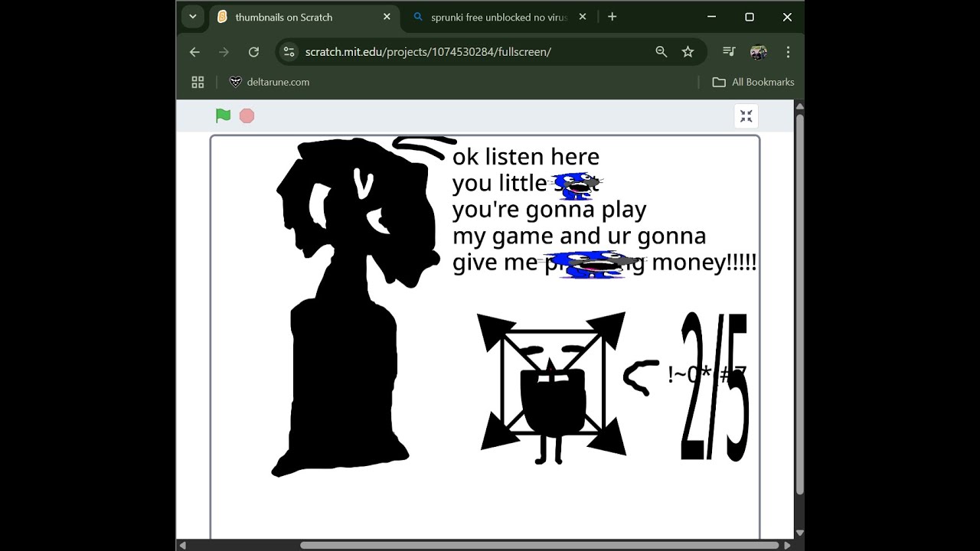
Task: Open the deltarune.com bookmark
Action: 269,82
